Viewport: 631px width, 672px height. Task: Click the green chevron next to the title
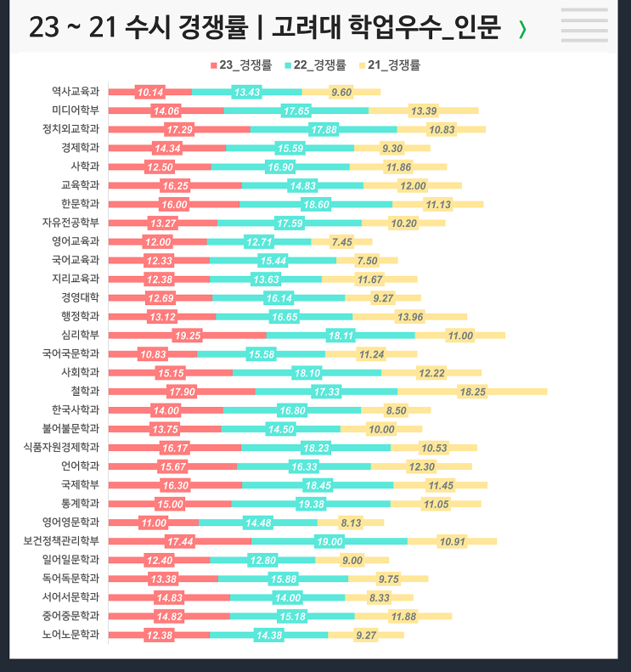(522, 29)
